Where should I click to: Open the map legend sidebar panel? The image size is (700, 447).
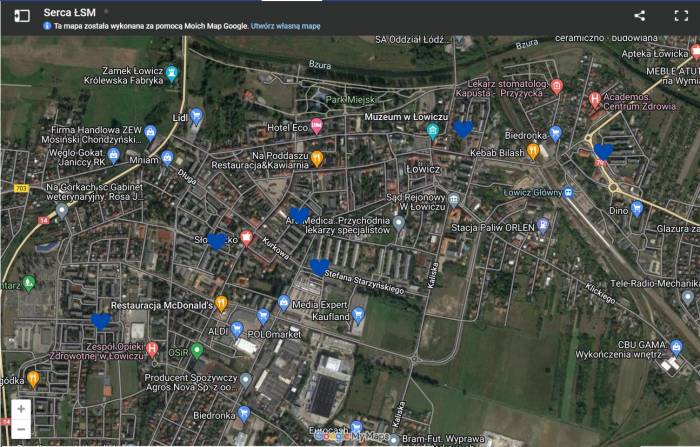point(22,16)
